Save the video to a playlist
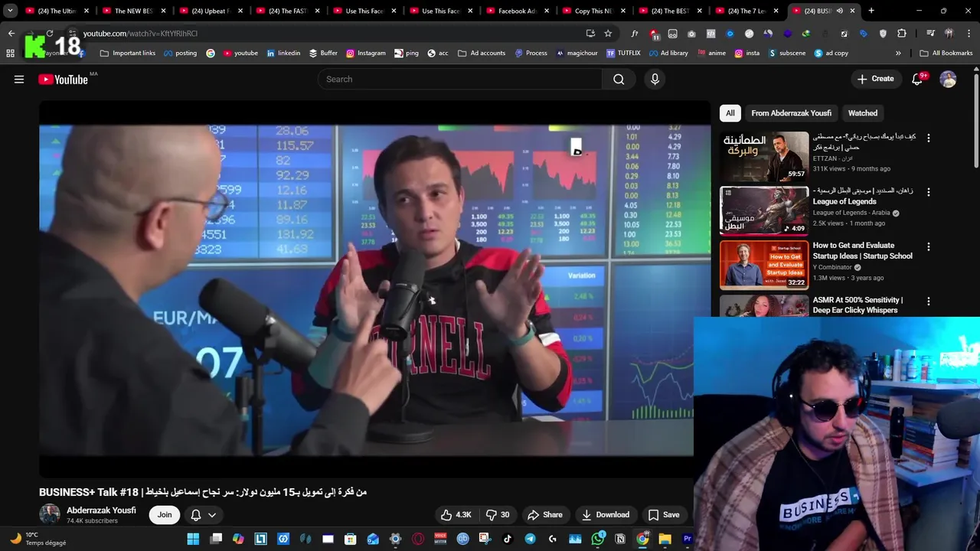The height and width of the screenshot is (551, 980). click(x=664, y=515)
